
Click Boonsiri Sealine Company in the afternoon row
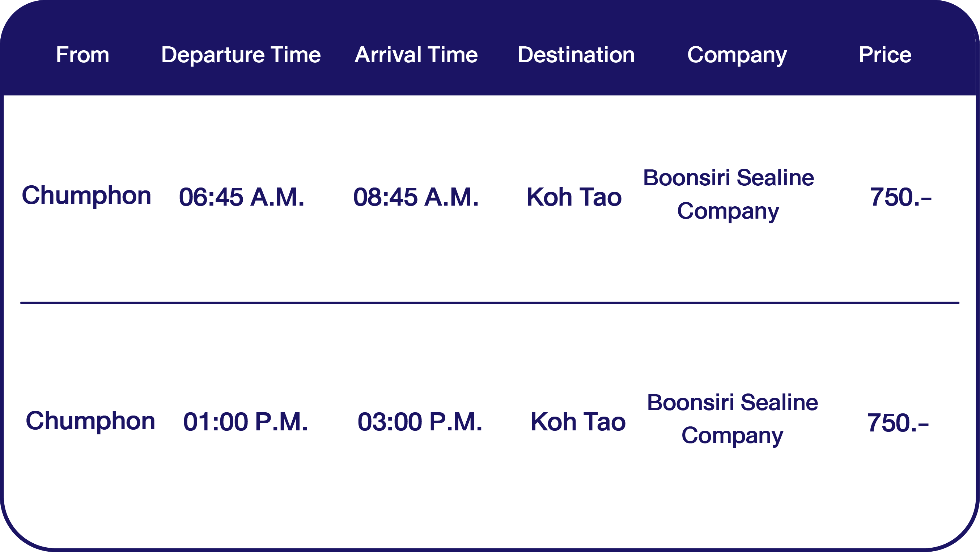click(732, 419)
